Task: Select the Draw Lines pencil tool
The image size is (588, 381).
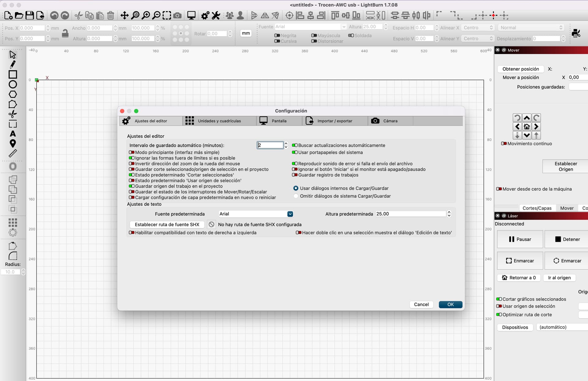Action: point(13,64)
